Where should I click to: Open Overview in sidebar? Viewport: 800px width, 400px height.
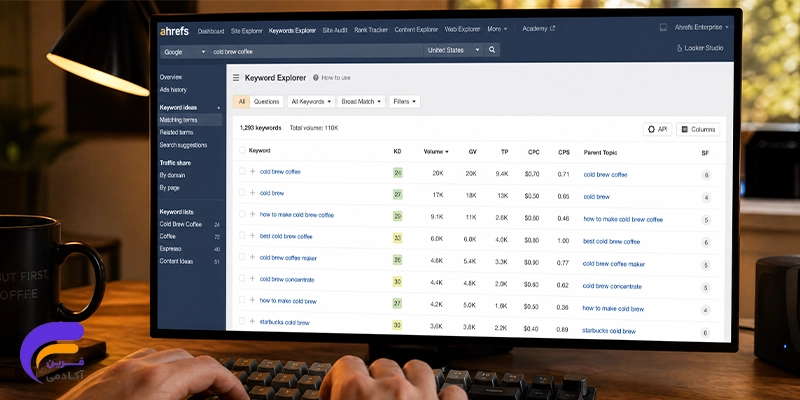point(171,77)
